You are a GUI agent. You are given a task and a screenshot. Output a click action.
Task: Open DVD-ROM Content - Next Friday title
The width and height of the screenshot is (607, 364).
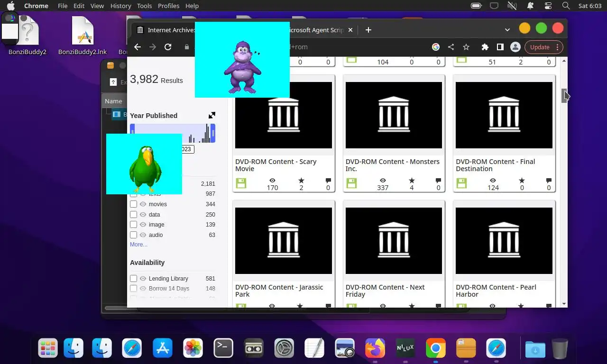(x=385, y=291)
